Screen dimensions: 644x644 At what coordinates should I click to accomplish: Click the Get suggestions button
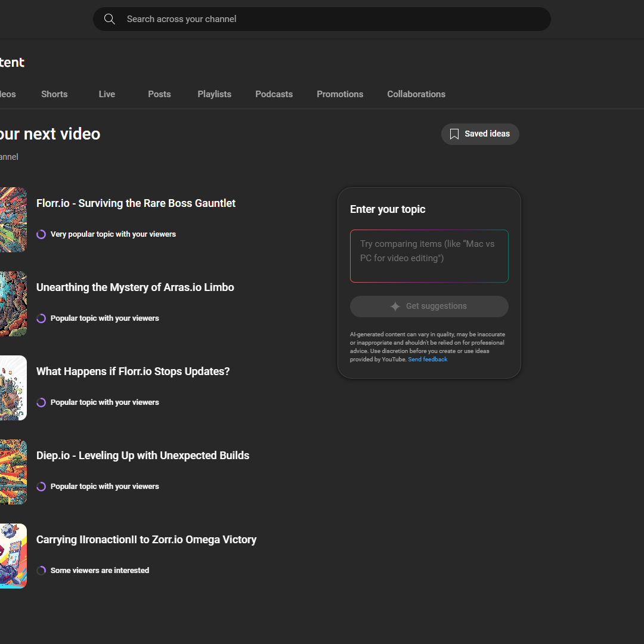click(x=429, y=306)
